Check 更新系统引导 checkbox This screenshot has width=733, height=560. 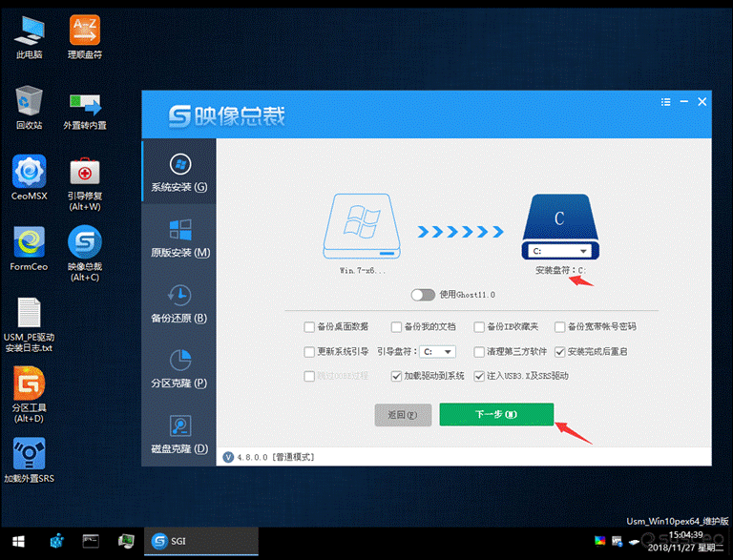(309, 351)
